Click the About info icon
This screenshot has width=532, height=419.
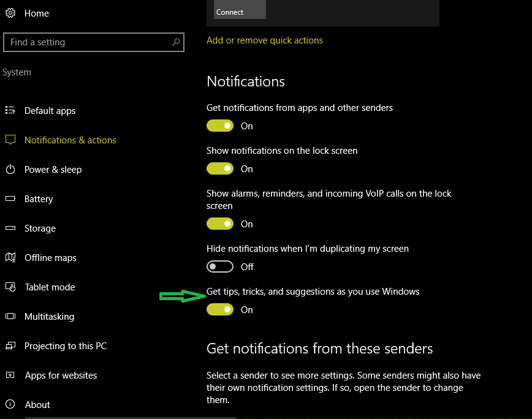pos(10,404)
